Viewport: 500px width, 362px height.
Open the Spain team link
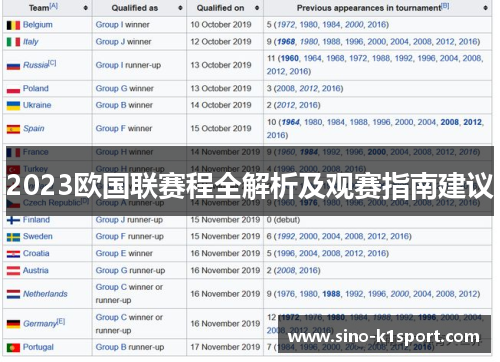pyautogui.click(x=34, y=128)
